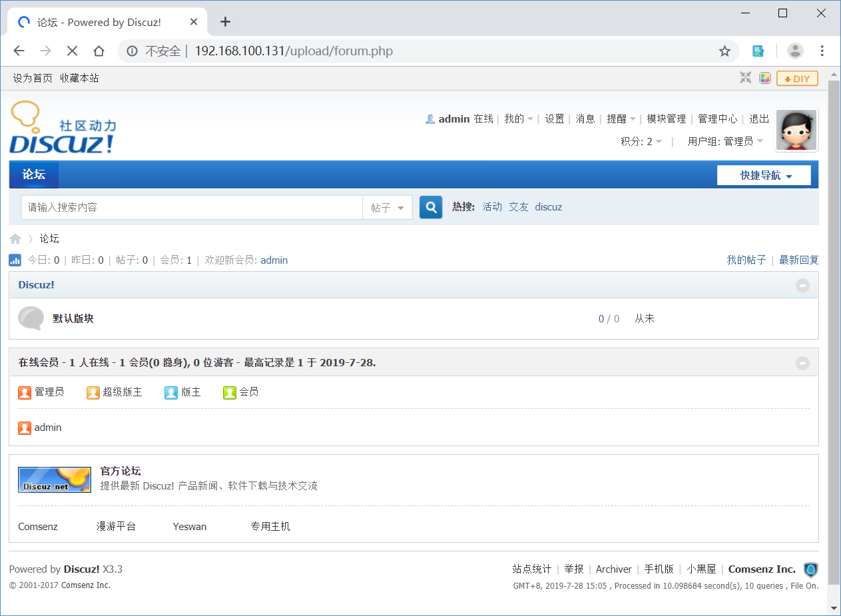
Task: Click the 退出 logout link
Action: 758,119
